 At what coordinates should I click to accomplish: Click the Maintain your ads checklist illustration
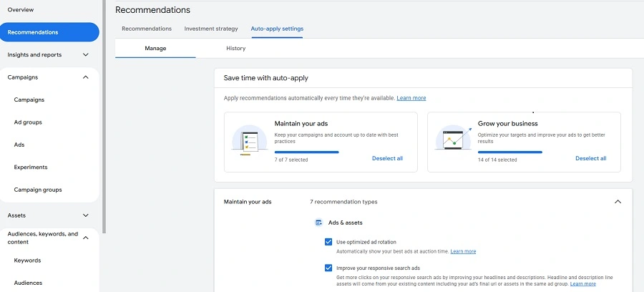tap(249, 141)
